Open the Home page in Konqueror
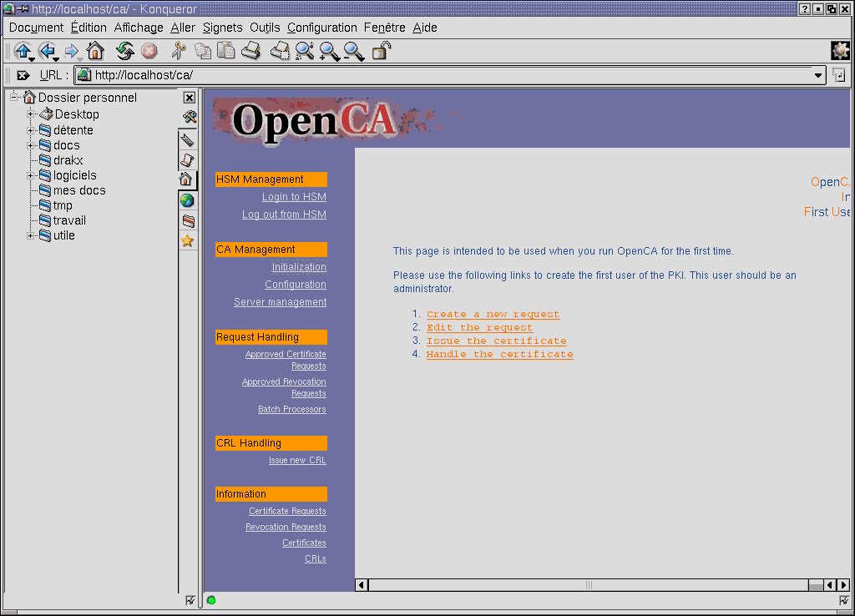Viewport: 855px width, 616px height. (x=95, y=51)
